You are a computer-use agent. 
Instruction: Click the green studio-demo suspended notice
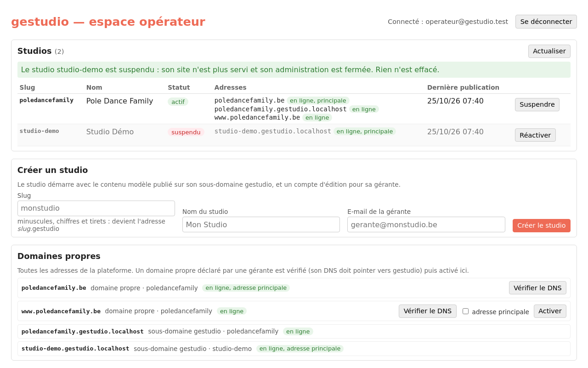click(294, 70)
